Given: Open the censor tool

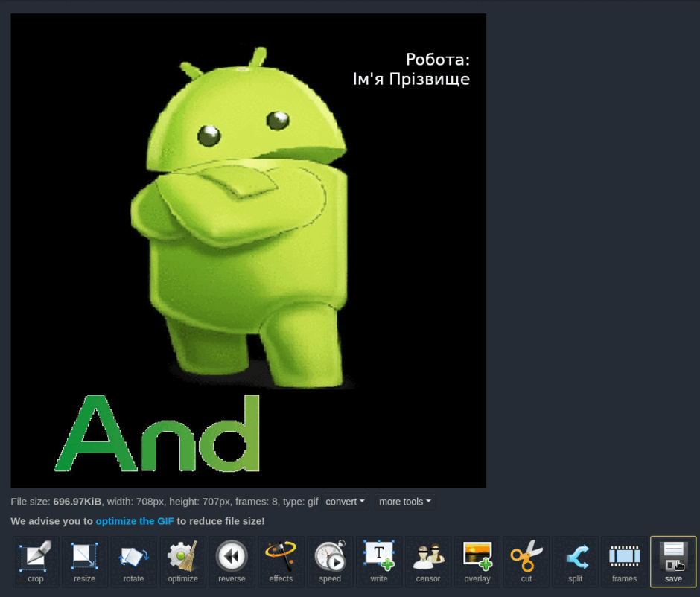Looking at the screenshot, I should point(428,561).
